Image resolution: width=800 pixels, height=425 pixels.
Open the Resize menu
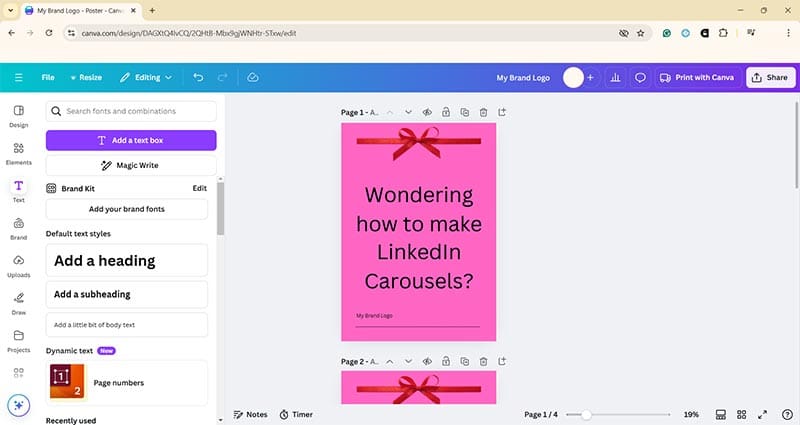click(x=86, y=78)
